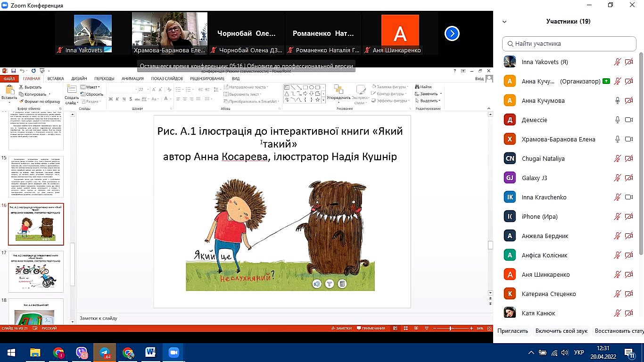This screenshot has width=644, height=362.
Task: Click Храмова-Баранова Елена's microphone icon in the list
Action: pyautogui.click(x=617, y=139)
